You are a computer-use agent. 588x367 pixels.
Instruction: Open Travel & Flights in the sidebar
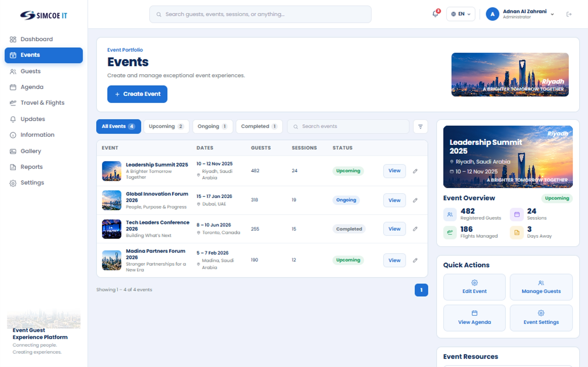44,103
